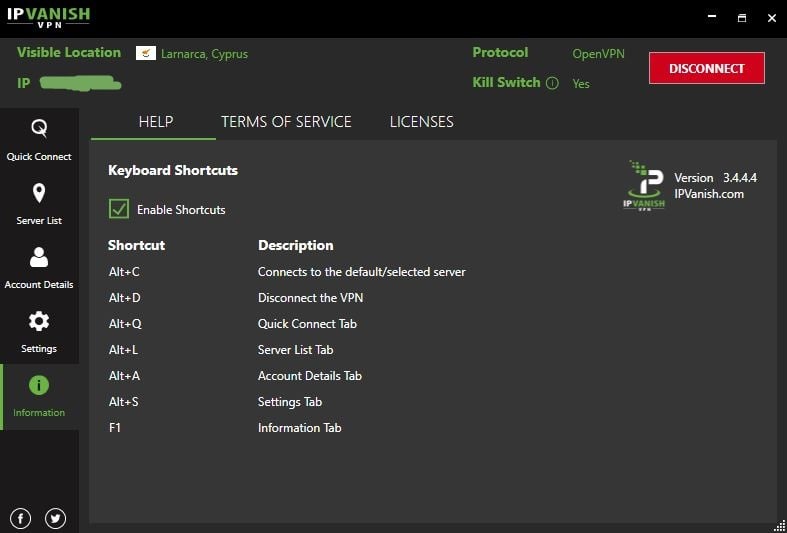Click the Alt+Q shortcut entry

(125, 324)
